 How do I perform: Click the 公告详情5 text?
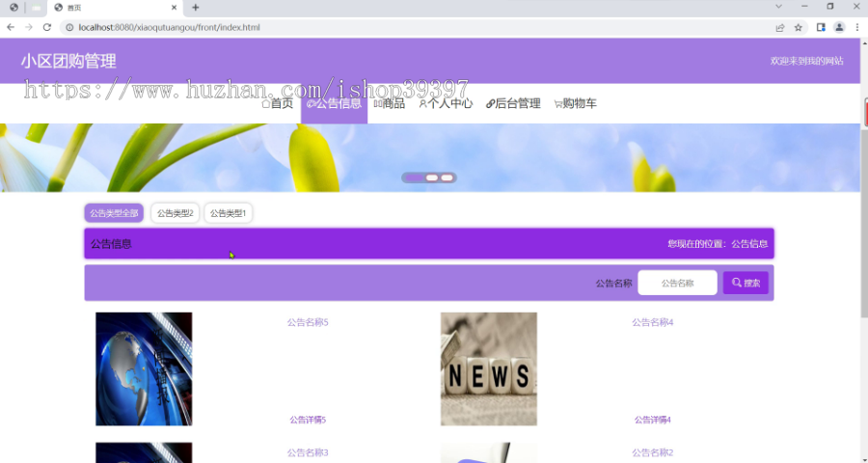[x=308, y=420]
